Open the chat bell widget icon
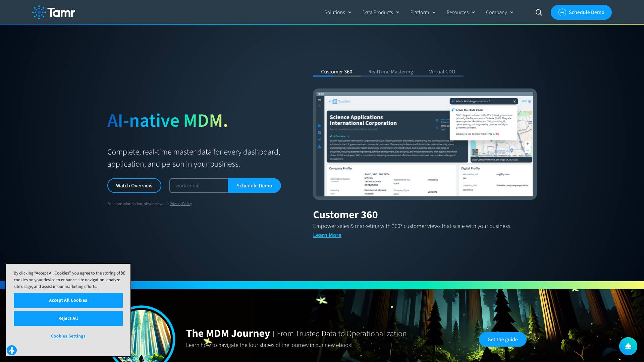The image size is (644, 362). point(628,346)
